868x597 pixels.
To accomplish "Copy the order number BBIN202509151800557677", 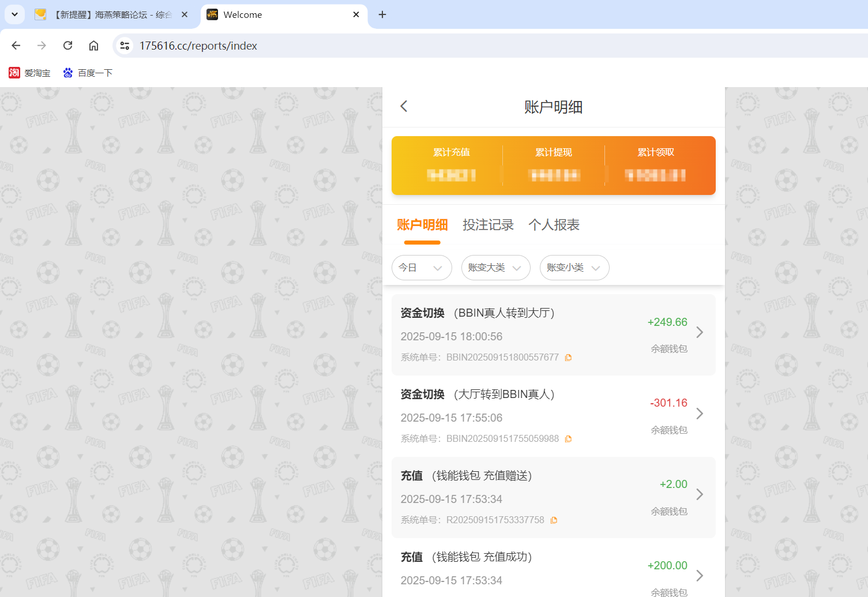I will pos(568,357).
